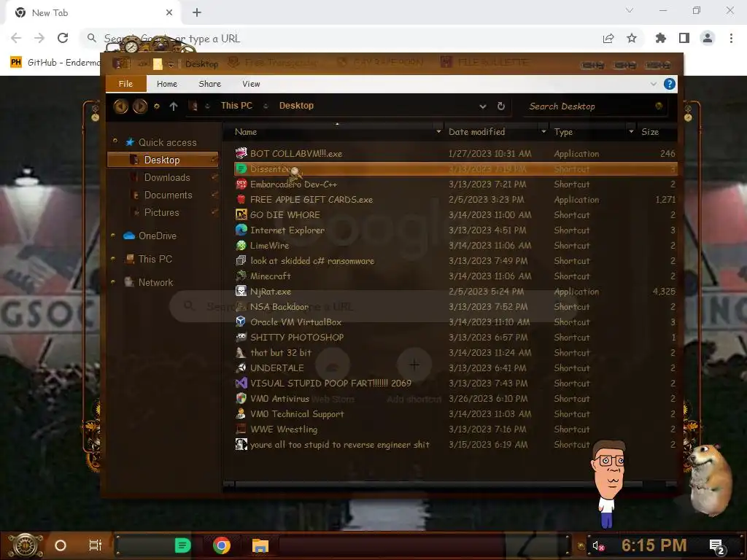Select the UNDERTALE shortcut icon

(x=241, y=367)
